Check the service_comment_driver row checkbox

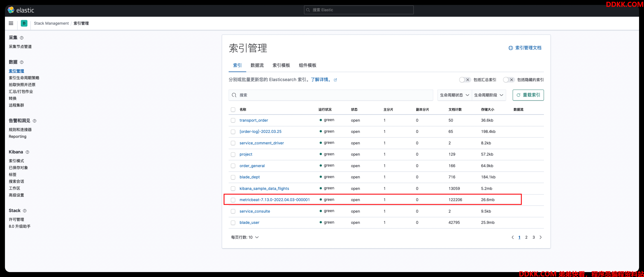(233, 143)
